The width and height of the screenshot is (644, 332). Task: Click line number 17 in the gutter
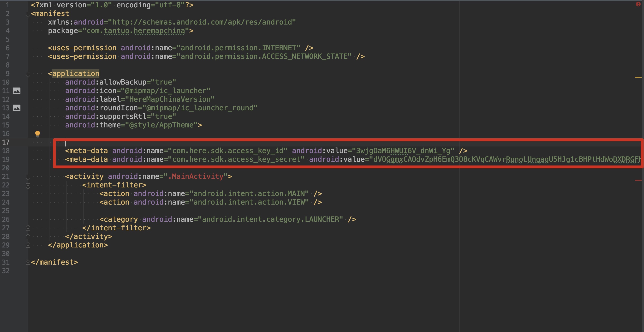(x=6, y=142)
